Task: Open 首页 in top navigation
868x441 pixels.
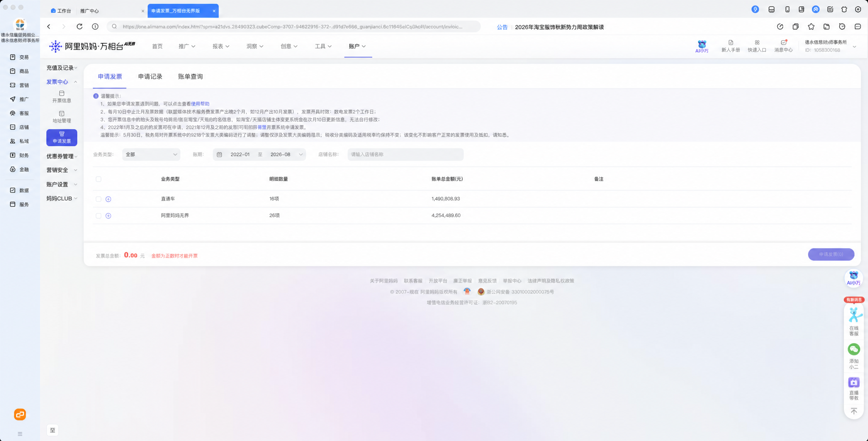Action: [x=157, y=46]
